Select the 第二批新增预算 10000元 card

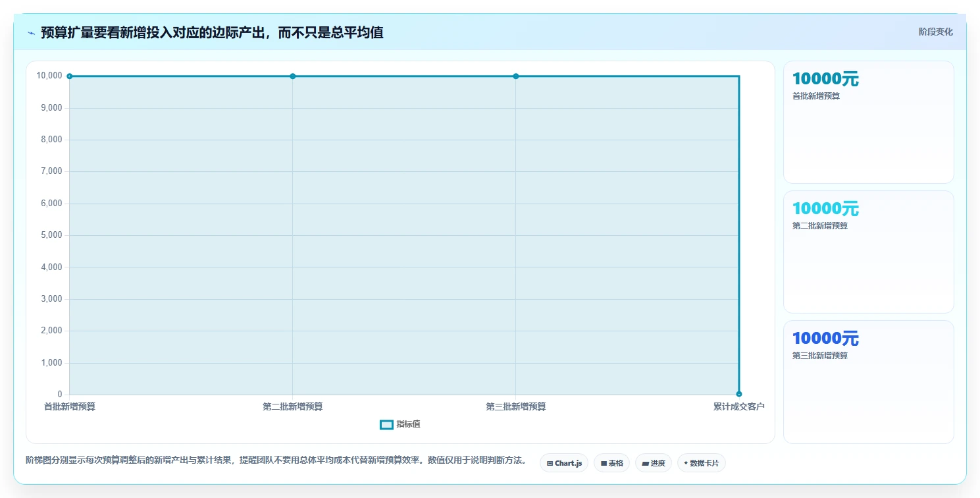tap(868, 252)
